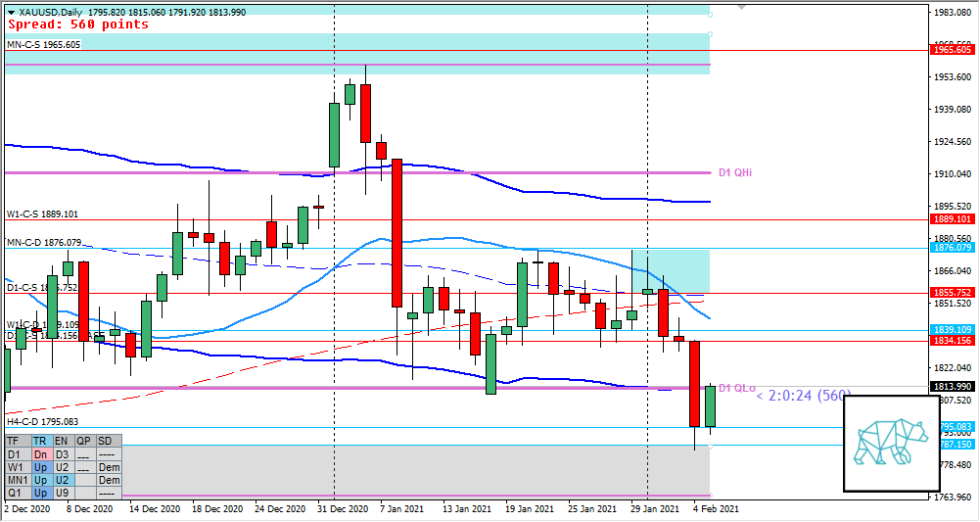
Task: Click the blue 1839.109 price tag
Action: click(952, 330)
